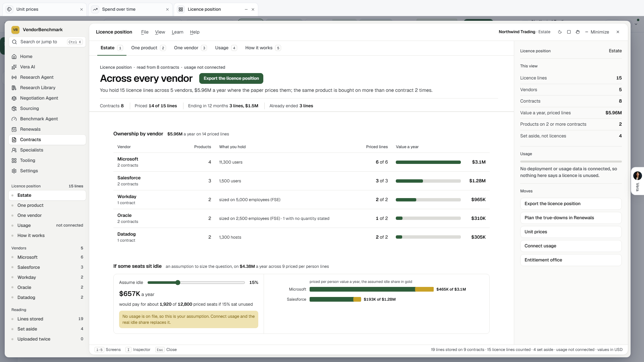Open Renewals calendar icon
The width and height of the screenshot is (644, 362).
[14, 129]
